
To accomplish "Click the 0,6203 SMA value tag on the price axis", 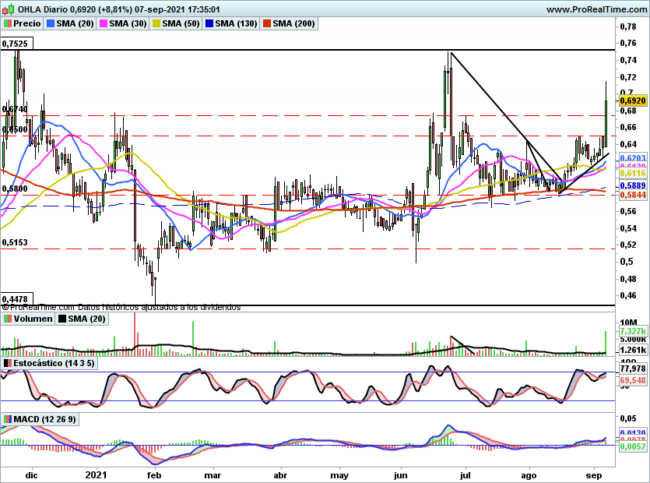I will tap(633, 158).
